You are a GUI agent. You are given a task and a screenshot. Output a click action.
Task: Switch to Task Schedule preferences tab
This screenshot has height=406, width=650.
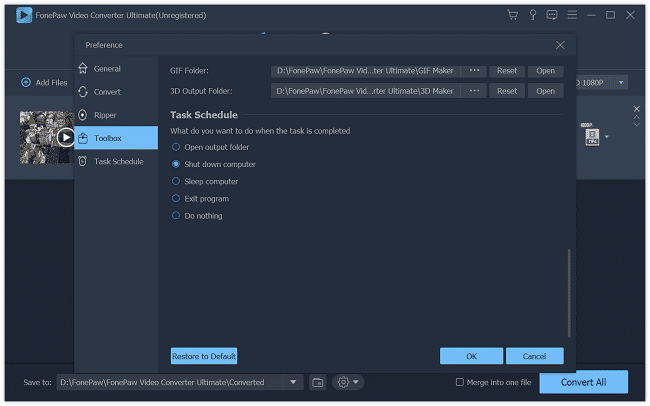pos(116,161)
